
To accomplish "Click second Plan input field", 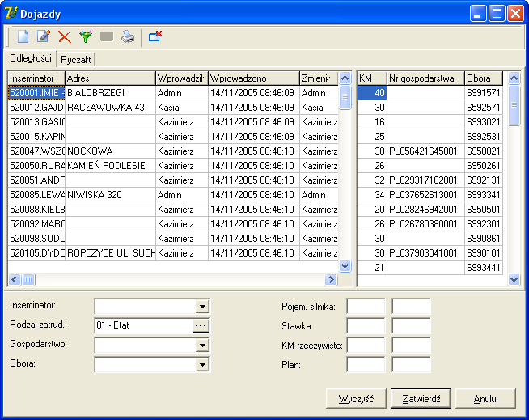I will 411,365.
